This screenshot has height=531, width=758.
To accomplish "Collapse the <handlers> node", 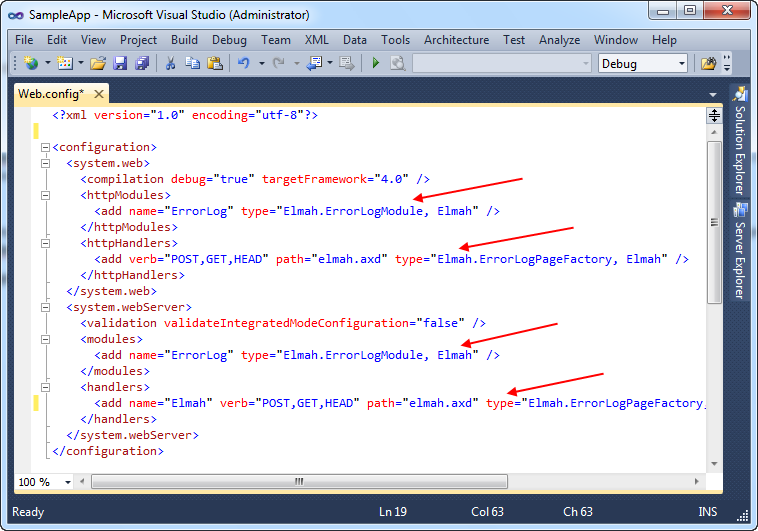I will pos(45,387).
